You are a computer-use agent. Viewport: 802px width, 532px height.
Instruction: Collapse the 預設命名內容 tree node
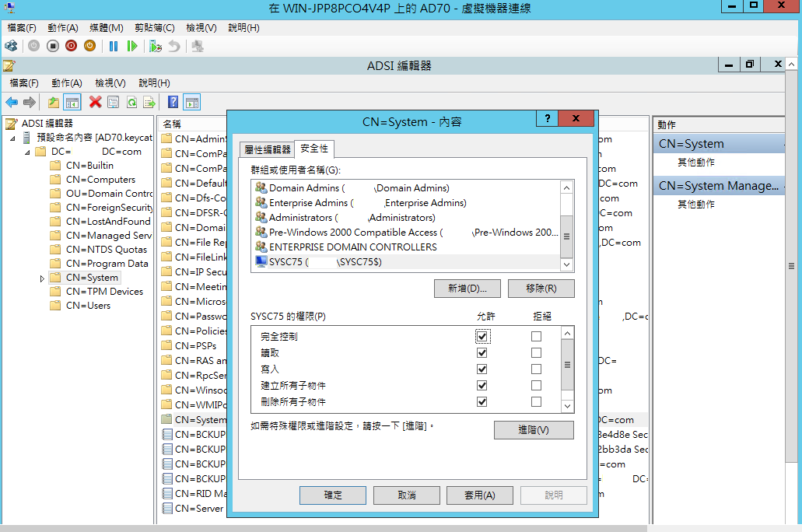(12, 138)
